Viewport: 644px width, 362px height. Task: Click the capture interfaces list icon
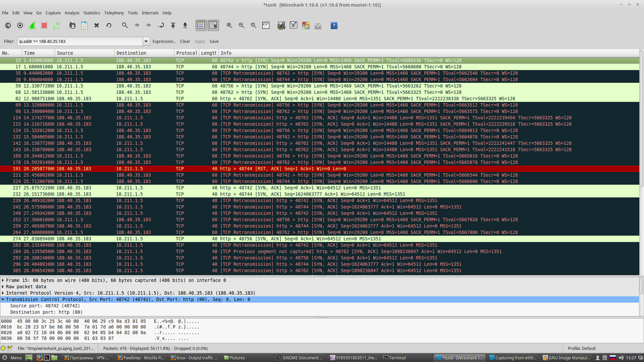point(8,25)
